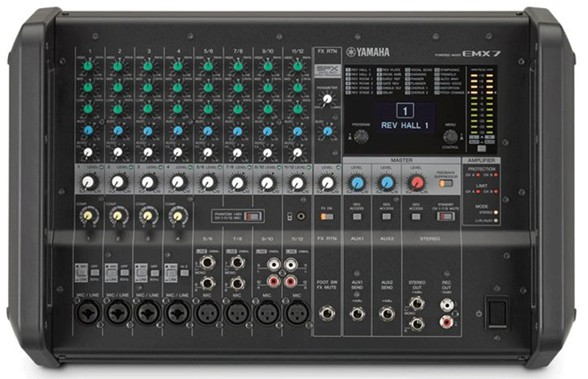Click the channel 4 COMP yellow knob
Screen dimensions: 588x379
[178, 216]
